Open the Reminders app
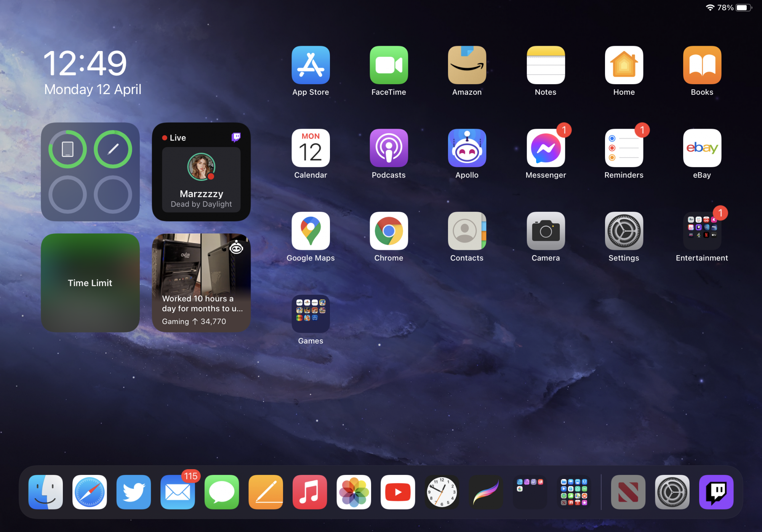This screenshot has height=532, width=762. 624,148
